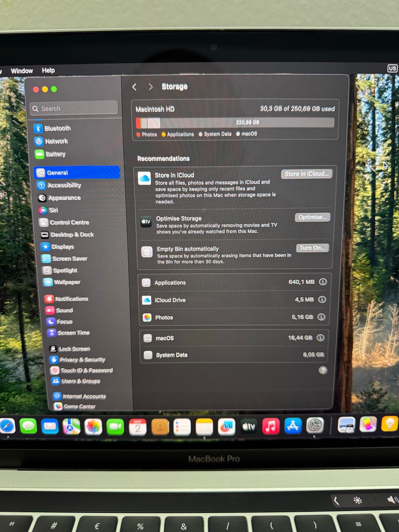399x532 pixels.
Task: Show info for iCloud Drive storage
Action: [322, 299]
